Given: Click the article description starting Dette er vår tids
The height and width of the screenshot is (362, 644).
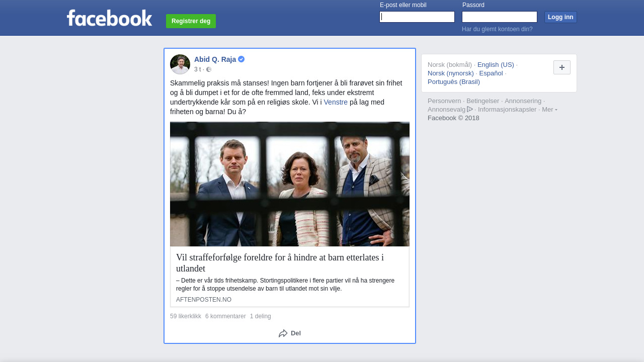Looking at the screenshot, I should click(285, 285).
